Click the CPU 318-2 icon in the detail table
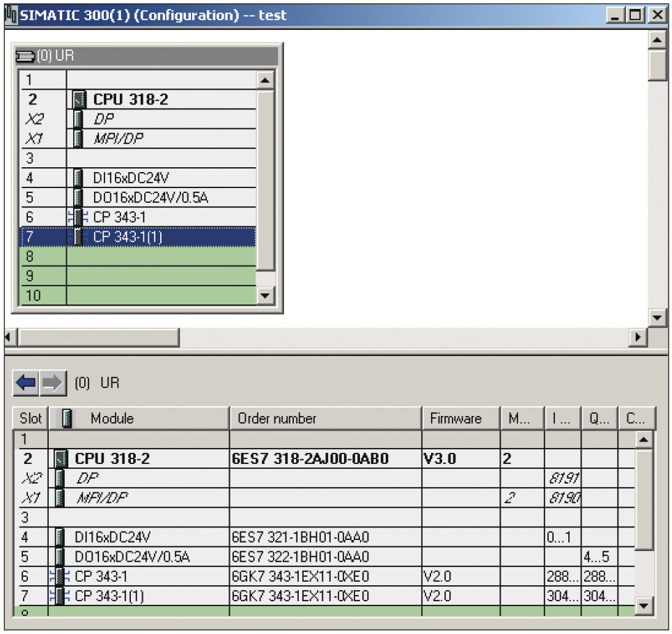672x634 pixels. 61,458
